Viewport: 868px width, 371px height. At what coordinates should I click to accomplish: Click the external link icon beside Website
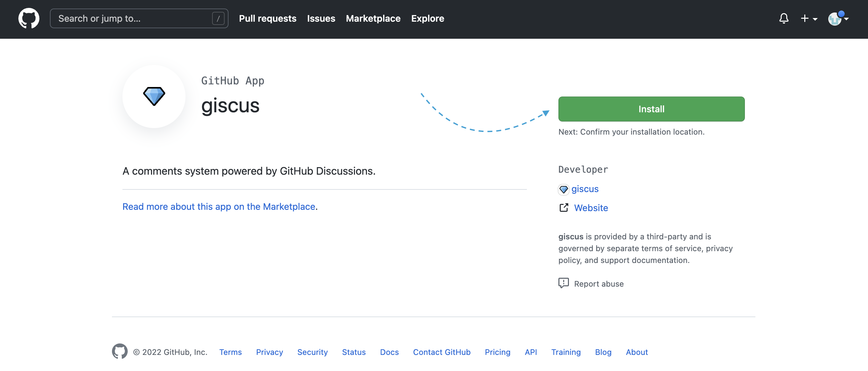pyautogui.click(x=564, y=207)
